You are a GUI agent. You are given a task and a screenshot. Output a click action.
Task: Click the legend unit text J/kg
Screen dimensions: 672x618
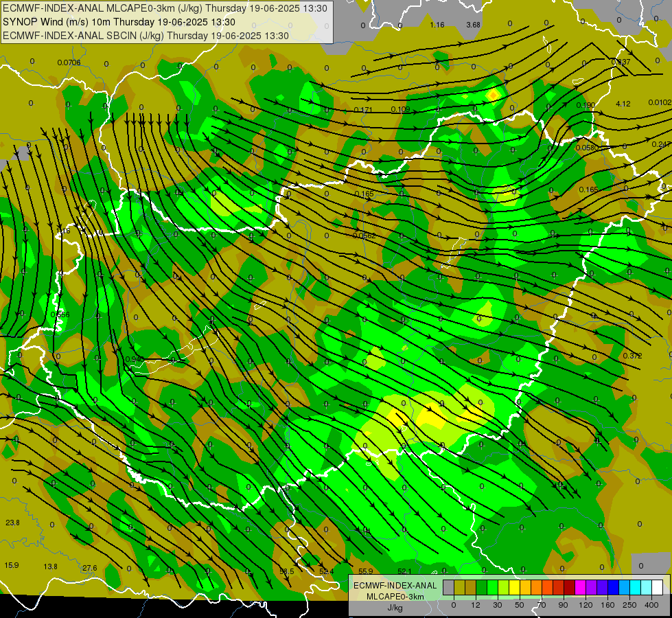395,608
